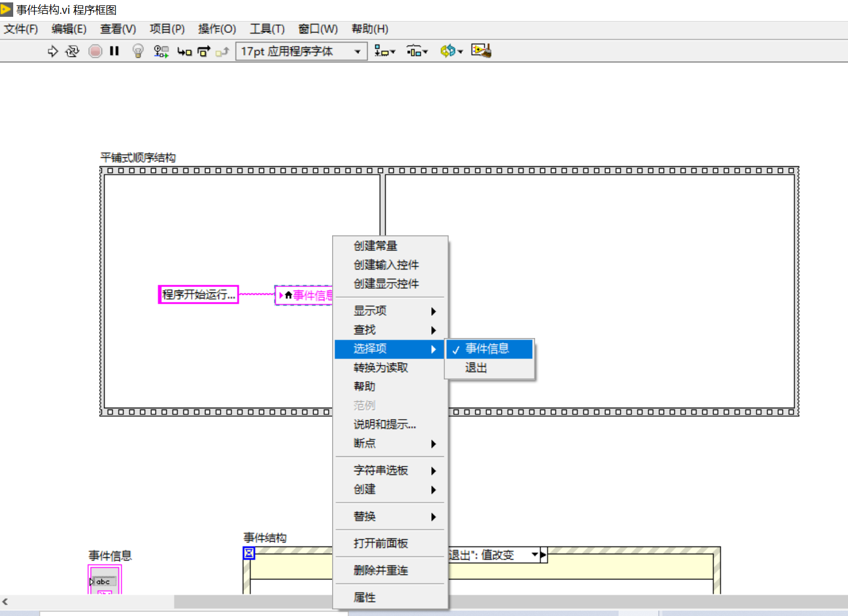The image size is (848, 616).
Task: Expand the 替换 submenu
Action: 390,516
